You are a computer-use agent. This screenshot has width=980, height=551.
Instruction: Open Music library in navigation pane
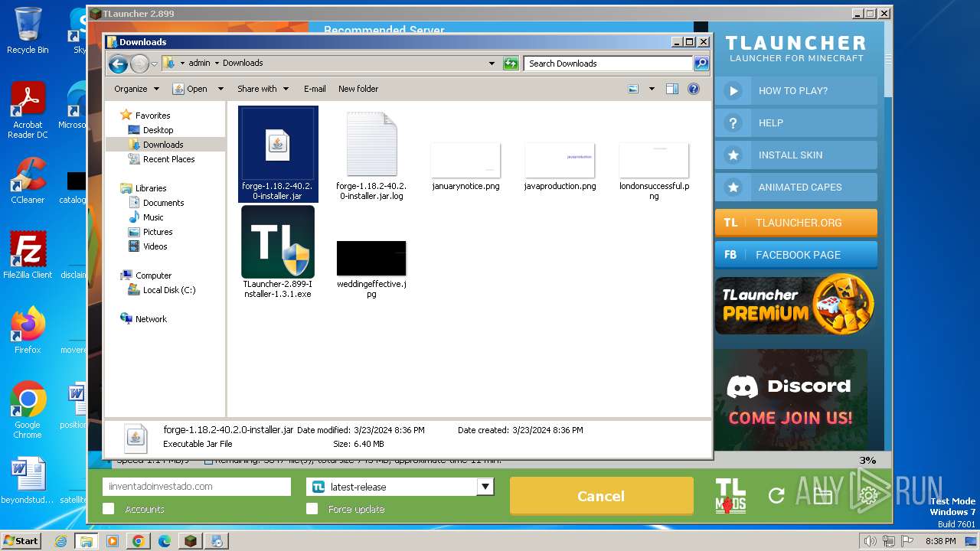tap(153, 217)
